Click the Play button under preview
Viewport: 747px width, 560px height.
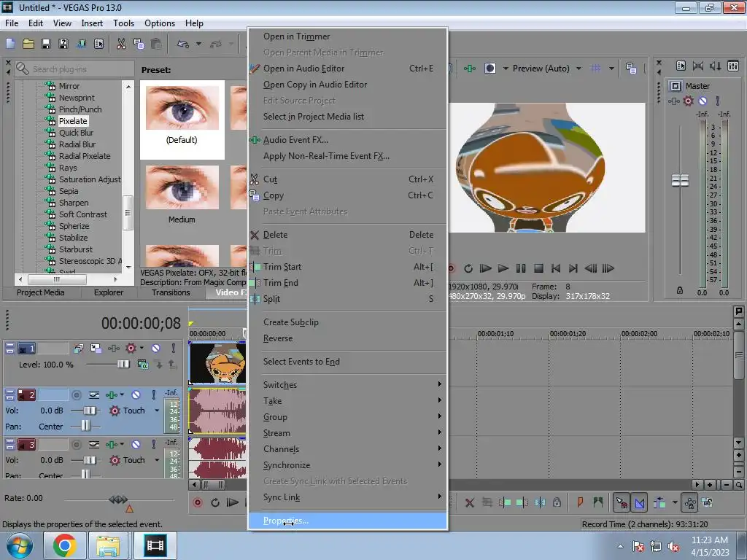(x=503, y=268)
